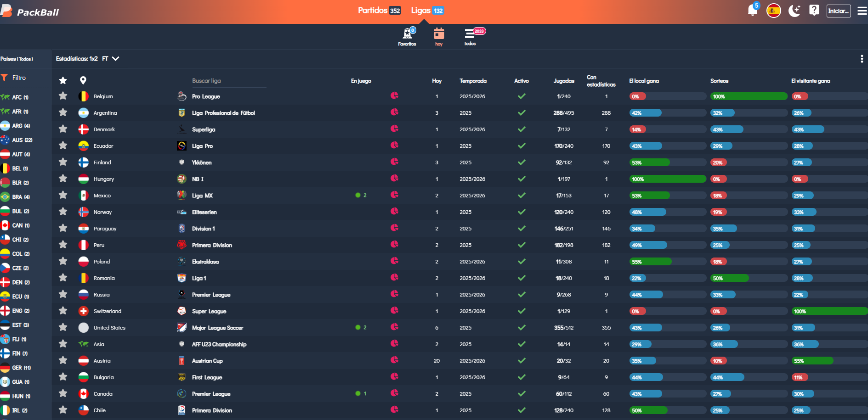Expand ENG (2) country group

[x=15, y=311]
